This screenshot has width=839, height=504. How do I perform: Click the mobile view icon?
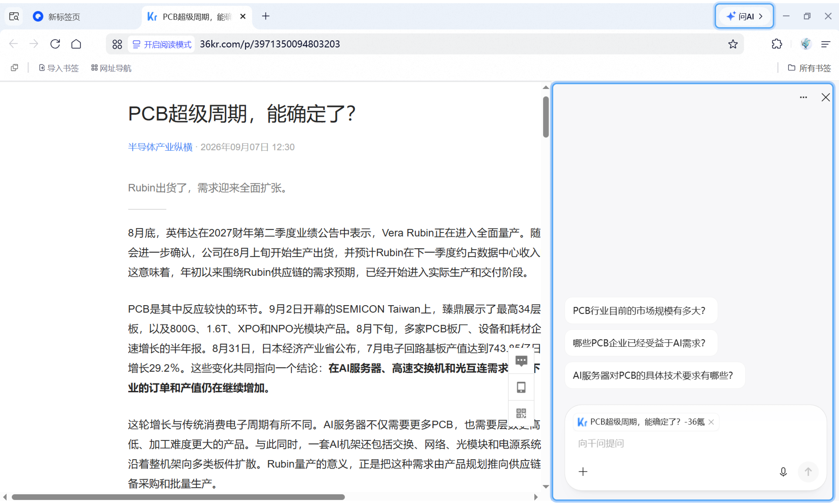[521, 387]
